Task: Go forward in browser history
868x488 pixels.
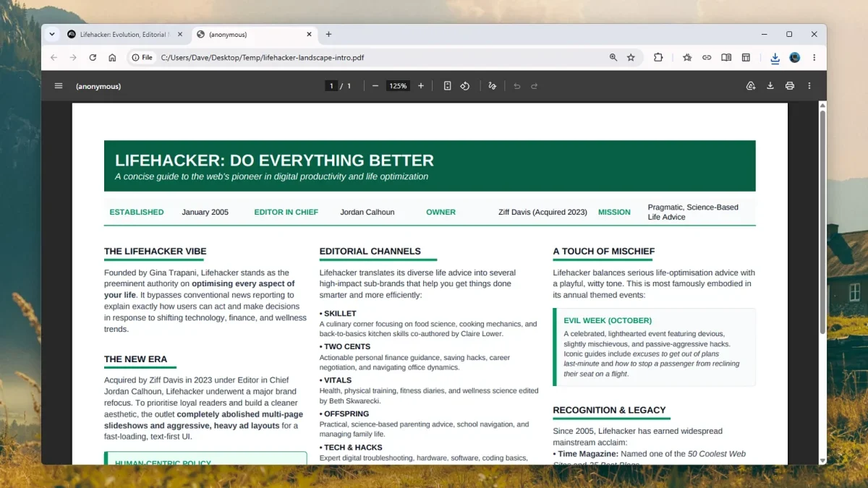Action: click(x=73, y=57)
